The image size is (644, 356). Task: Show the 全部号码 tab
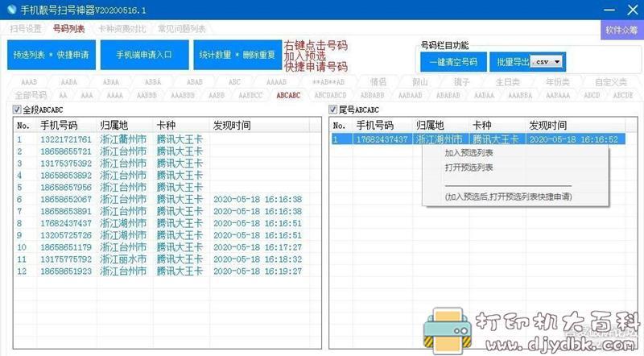tap(31, 95)
